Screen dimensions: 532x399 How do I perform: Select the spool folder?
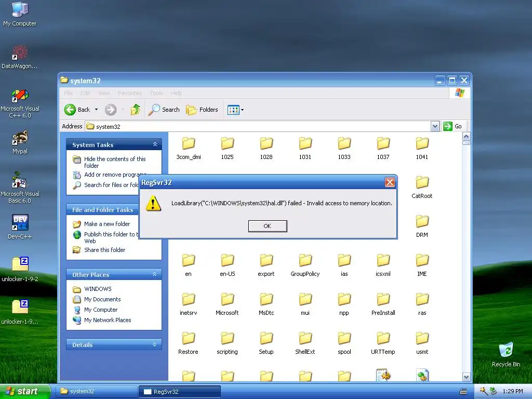pos(344,343)
